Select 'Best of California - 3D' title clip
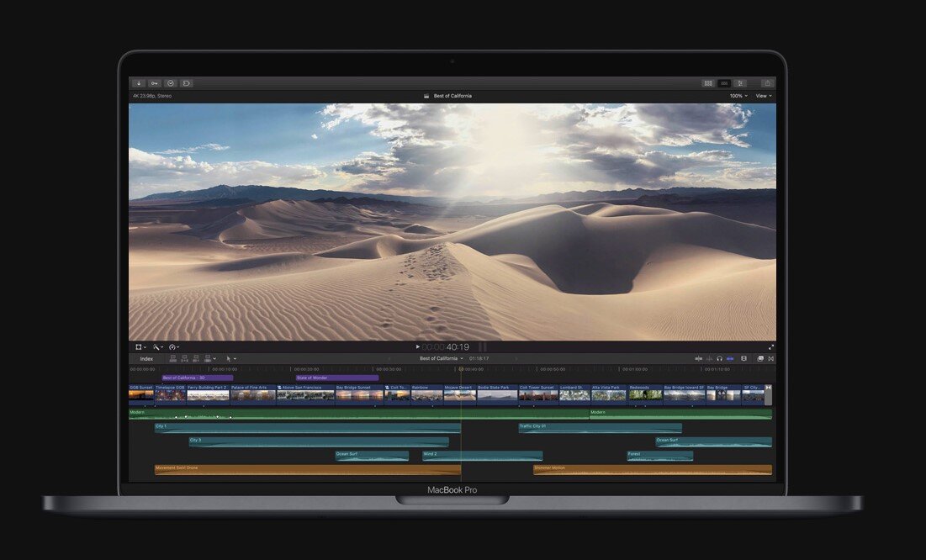926x560 pixels. (198, 378)
